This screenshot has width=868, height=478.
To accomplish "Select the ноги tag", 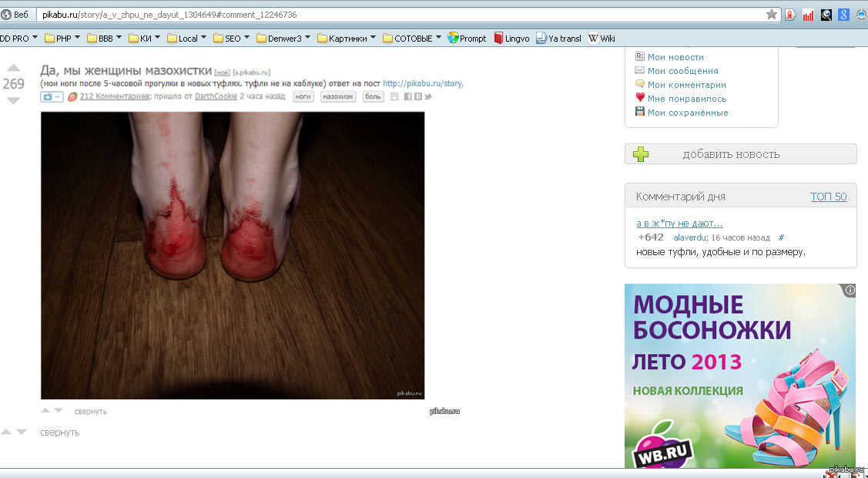I will point(303,96).
